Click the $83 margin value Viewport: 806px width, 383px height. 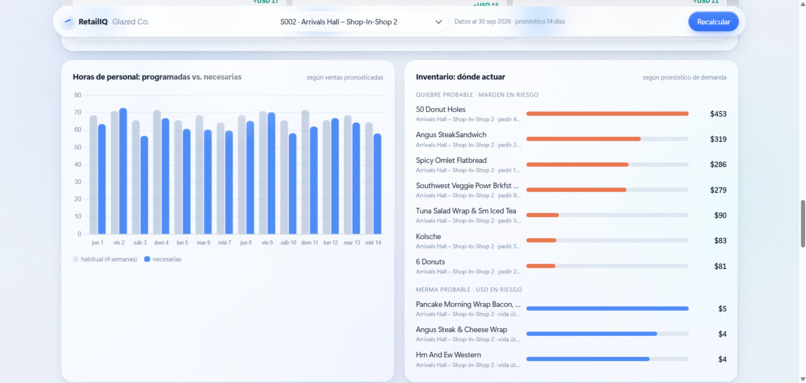[720, 241]
